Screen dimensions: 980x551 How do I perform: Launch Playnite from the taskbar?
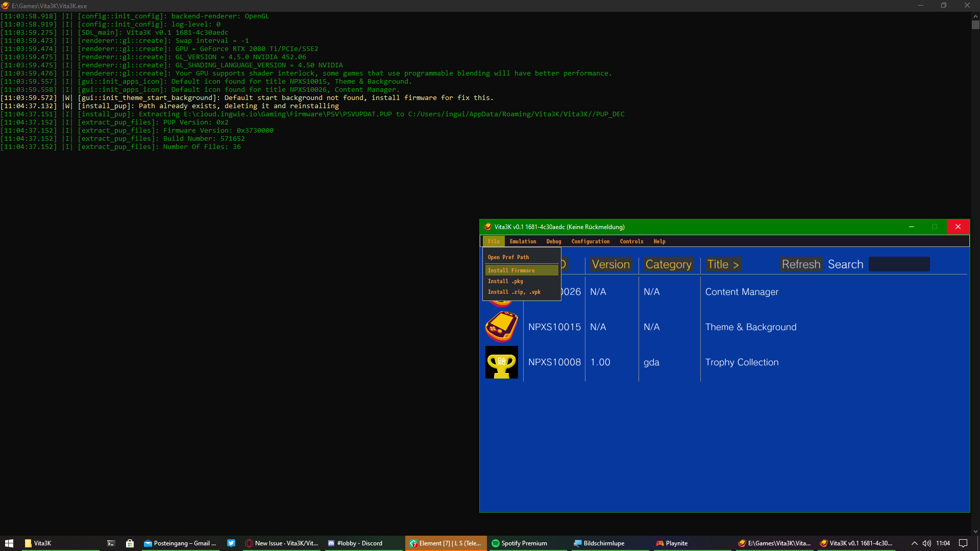pos(673,543)
